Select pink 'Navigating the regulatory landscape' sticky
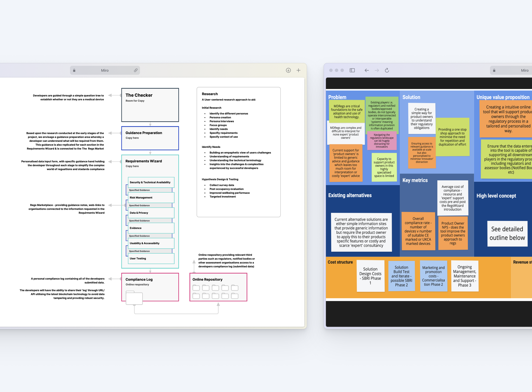This screenshot has height=392, width=532. [382, 141]
